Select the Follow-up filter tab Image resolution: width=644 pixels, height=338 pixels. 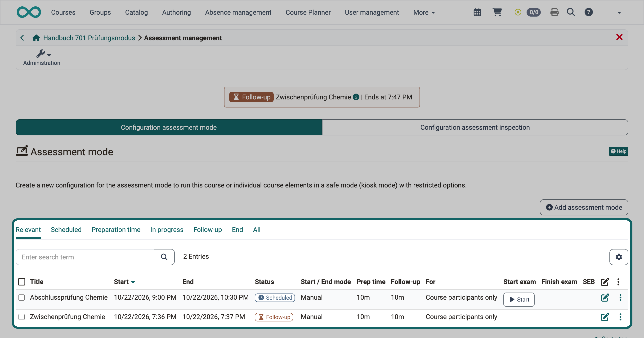point(207,230)
